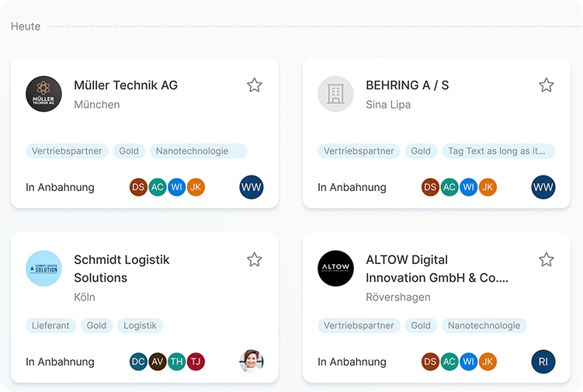Viewport: 583px width, 392px height.
Task: Select AC avatar on Müller Technik AG card
Action: coord(158,187)
